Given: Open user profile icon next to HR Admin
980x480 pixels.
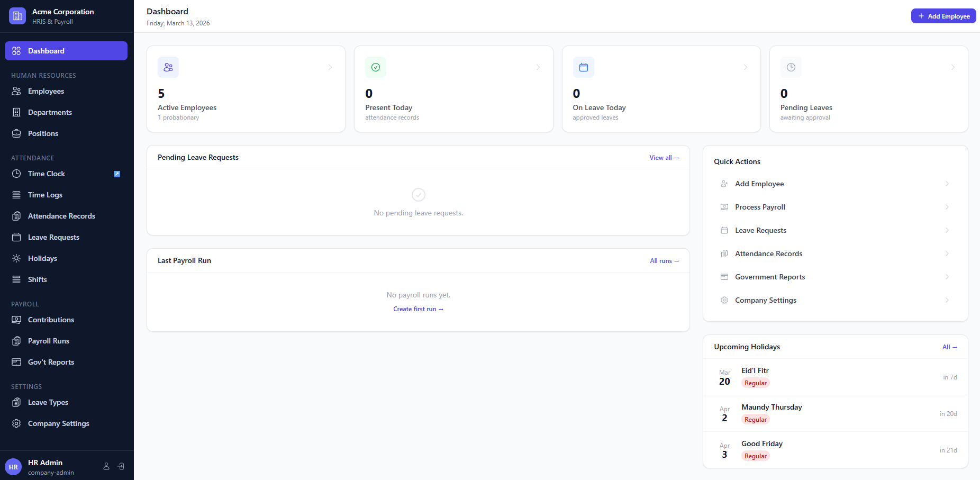Looking at the screenshot, I should [106, 466].
